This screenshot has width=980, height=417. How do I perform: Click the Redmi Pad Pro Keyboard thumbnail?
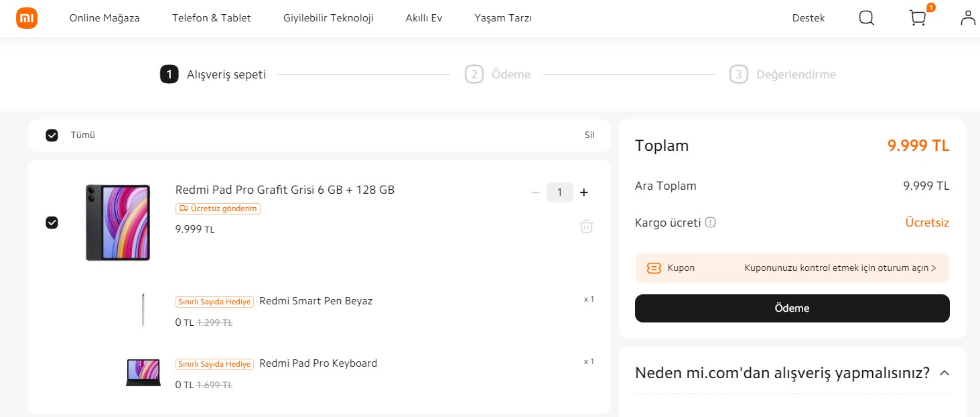coord(143,373)
